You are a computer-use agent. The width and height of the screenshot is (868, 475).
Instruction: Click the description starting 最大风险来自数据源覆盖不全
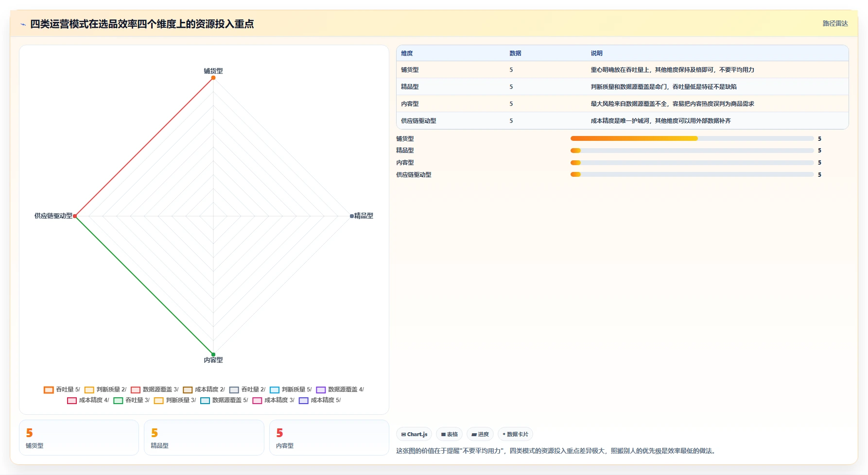672,104
